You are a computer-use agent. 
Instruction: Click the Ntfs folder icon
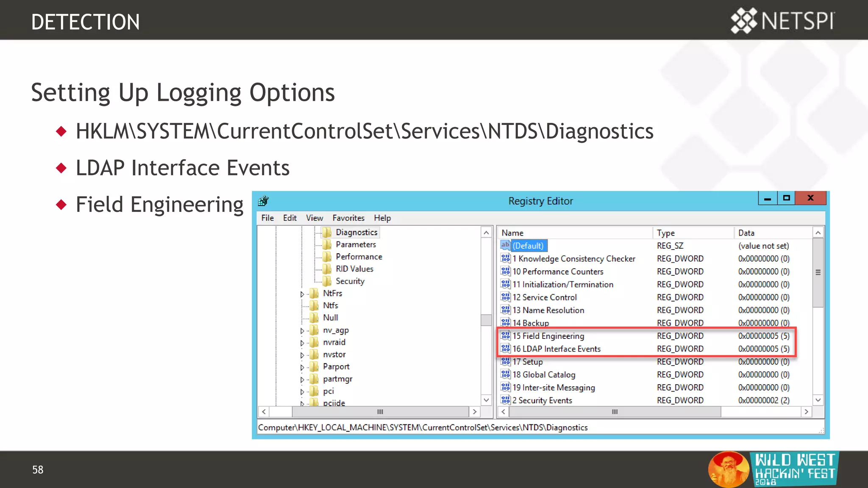point(314,305)
